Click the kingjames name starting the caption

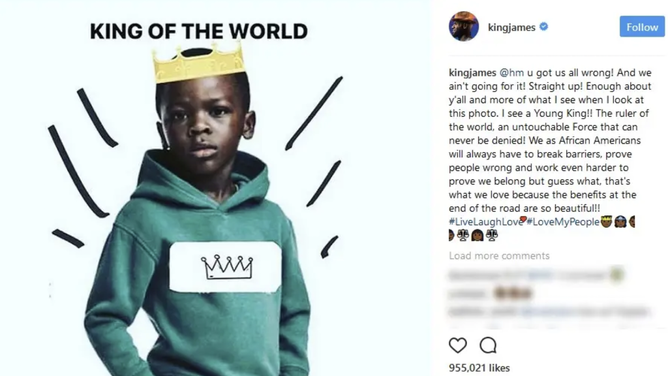pyautogui.click(x=472, y=73)
